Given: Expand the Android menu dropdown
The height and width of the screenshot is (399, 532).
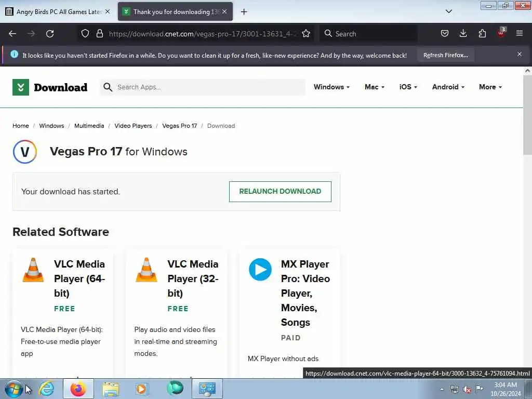Looking at the screenshot, I should point(448,87).
